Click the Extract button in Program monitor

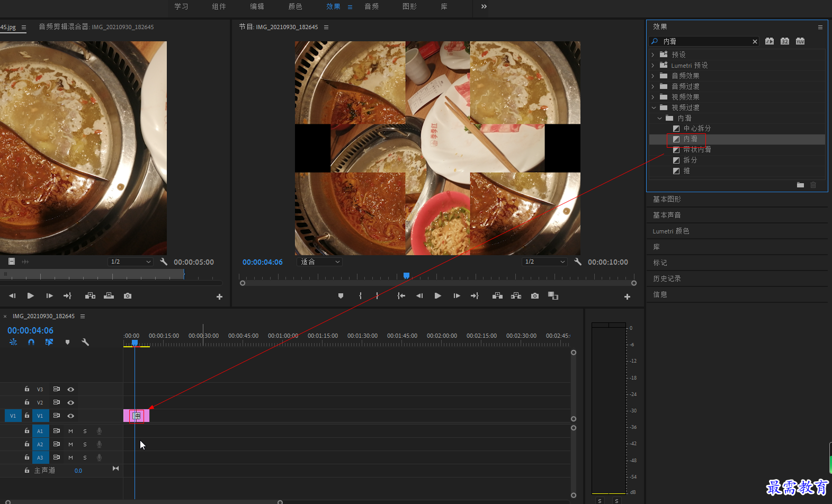(516, 296)
